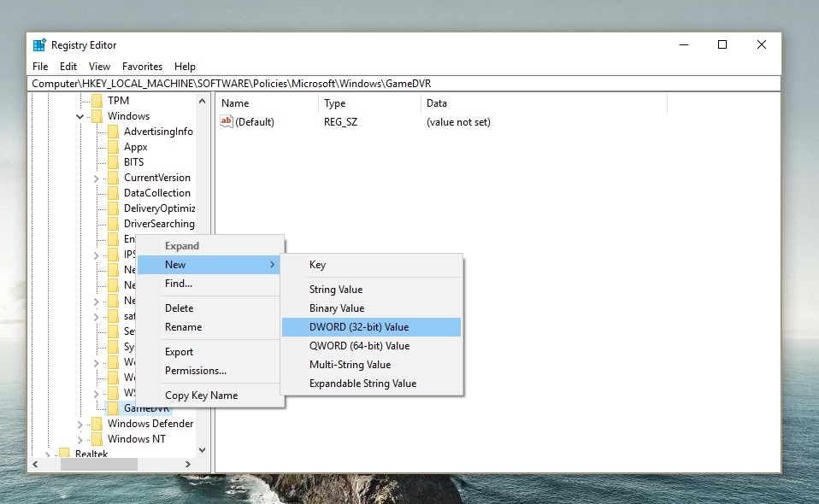
Task: Click the CurrentVersion folder icon
Action: [x=114, y=178]
